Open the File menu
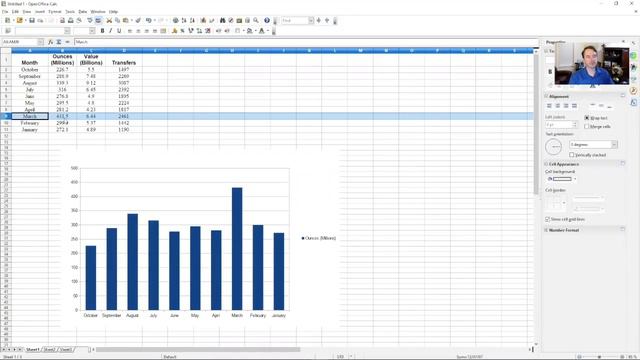This screenshot has height=360, width=640. pos(5,12)
